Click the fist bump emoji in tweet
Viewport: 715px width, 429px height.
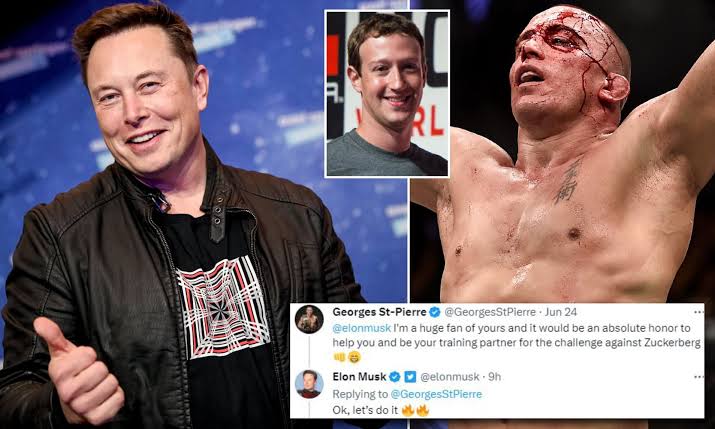339,357
